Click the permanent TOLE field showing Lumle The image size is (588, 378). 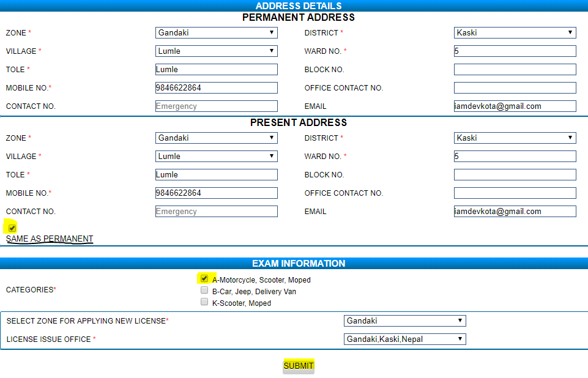(x=215, y=69)
